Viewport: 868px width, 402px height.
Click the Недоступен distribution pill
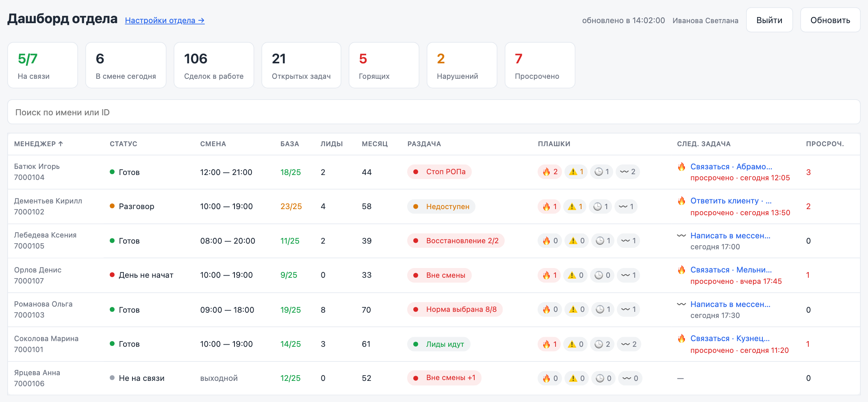tap(441, 207)
